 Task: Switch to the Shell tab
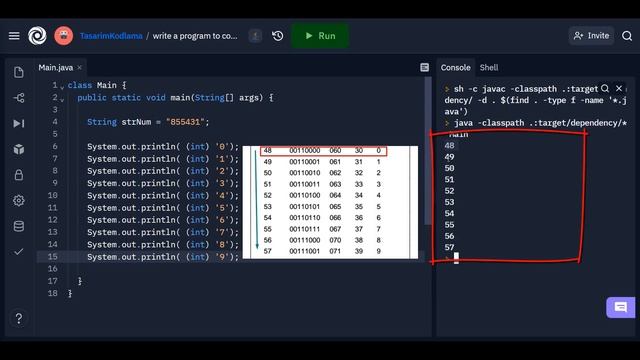tap(489, 68)
